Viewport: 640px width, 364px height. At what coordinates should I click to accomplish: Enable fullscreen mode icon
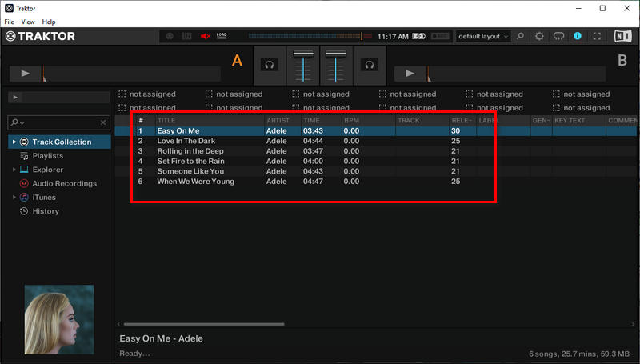(x=597, y=36)
